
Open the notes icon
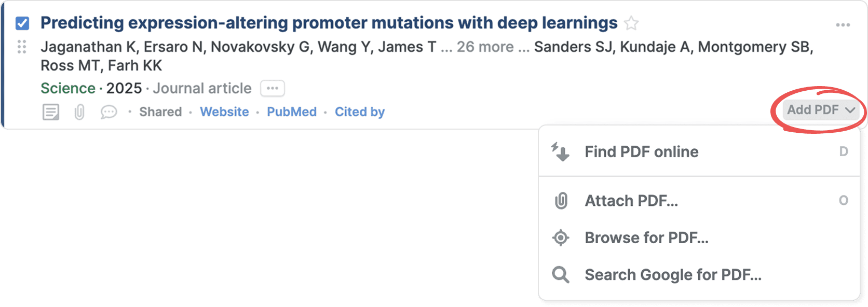pyautogui.click(x=50, y=112)
